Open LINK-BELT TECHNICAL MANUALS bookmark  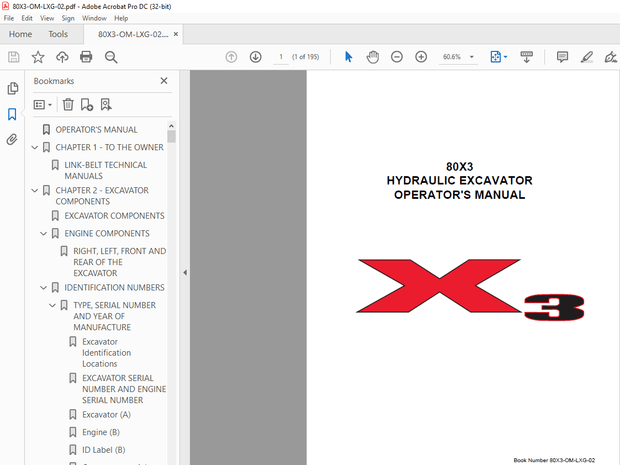click(x=106, y=170)
